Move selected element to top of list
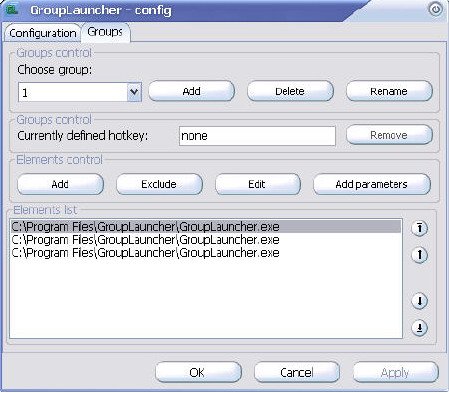 pos(419,228)
